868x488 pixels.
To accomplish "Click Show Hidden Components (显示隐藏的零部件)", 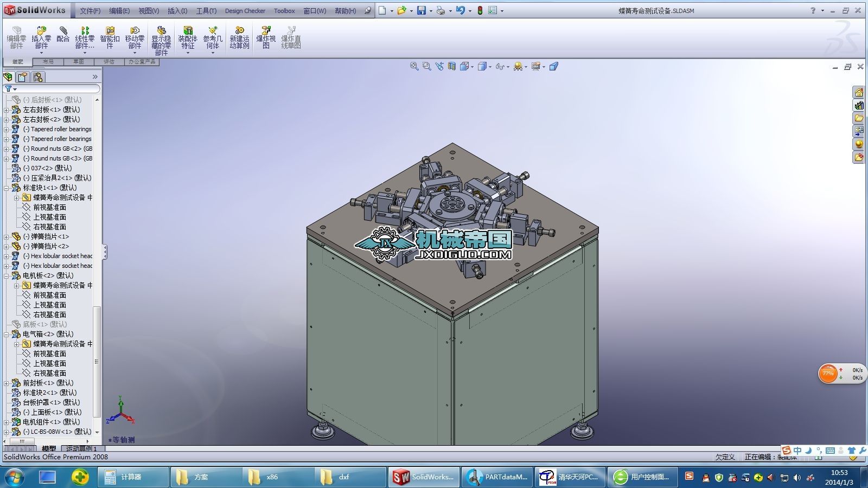I will pos(161,41).
